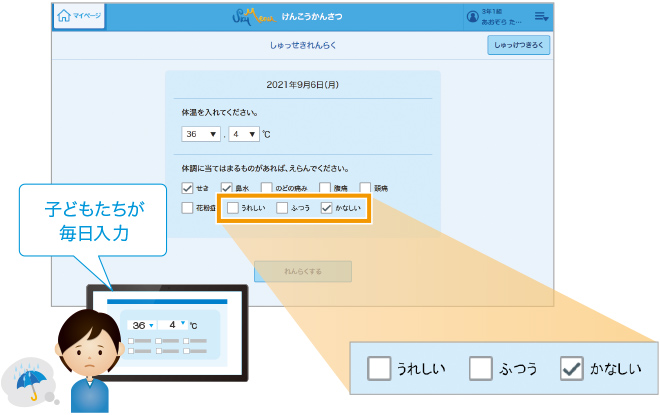Screen dimensions: 660x415
Task: Go to マイページ button
Action: [79, 16]
